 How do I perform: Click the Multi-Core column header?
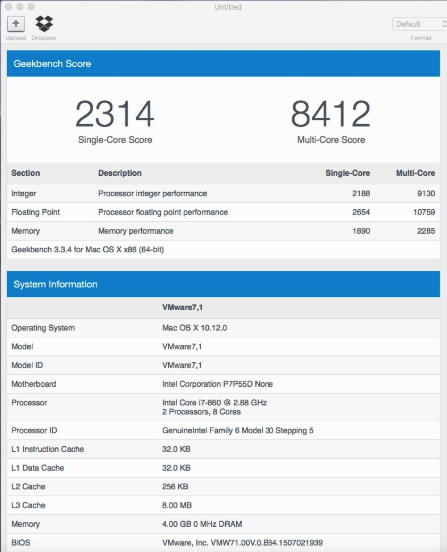pyautogui.click(x=415, y=173)
